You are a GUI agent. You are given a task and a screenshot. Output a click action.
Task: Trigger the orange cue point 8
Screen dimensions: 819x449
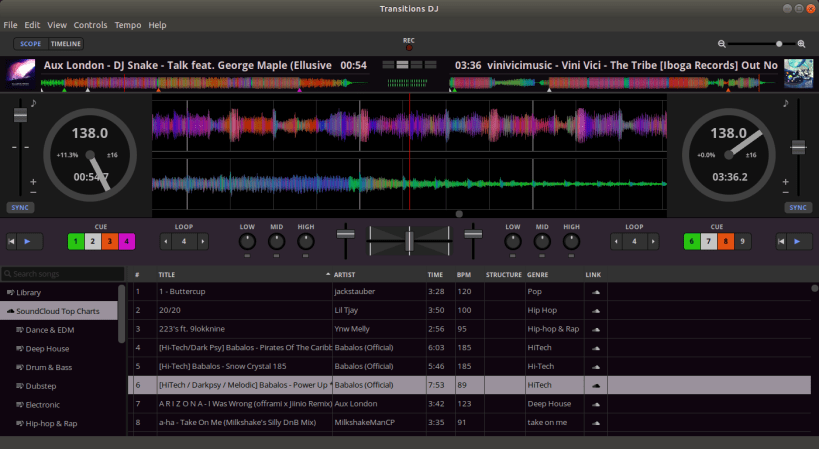[x=725, y=241]
